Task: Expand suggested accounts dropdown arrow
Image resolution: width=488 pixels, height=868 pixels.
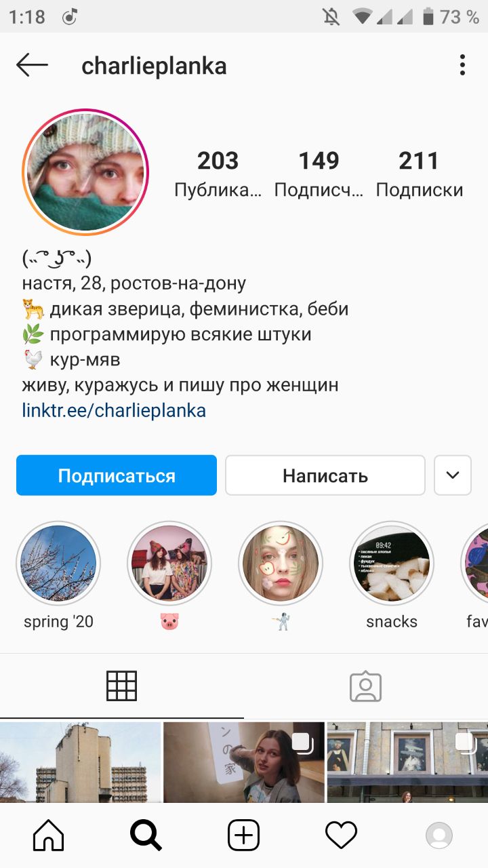Action: pyautogui.click(x=452, y=475)
